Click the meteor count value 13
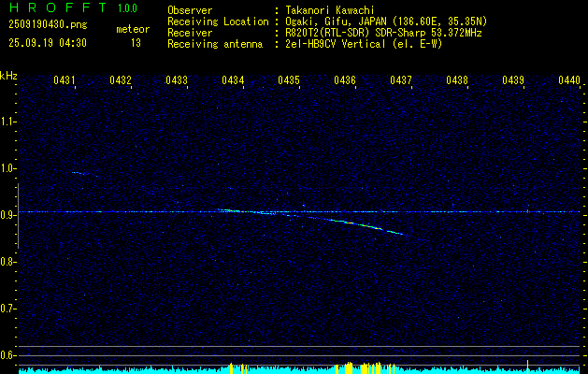588x374 pixels. point(135,43)
